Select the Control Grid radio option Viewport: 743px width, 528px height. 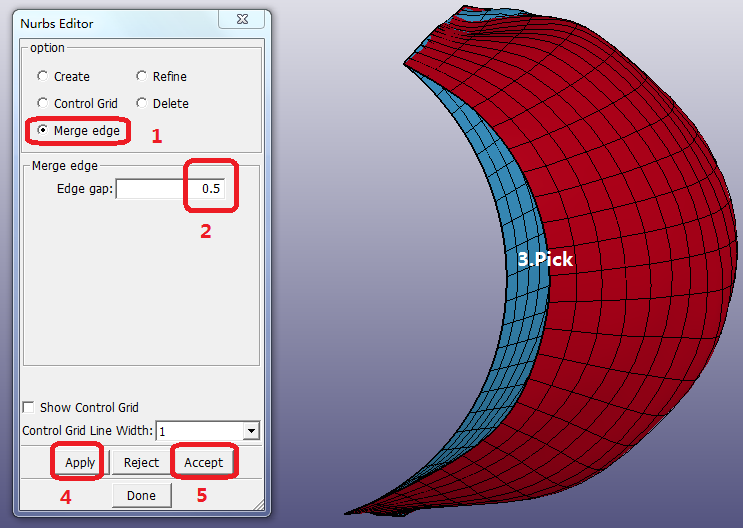click(42, 103)
